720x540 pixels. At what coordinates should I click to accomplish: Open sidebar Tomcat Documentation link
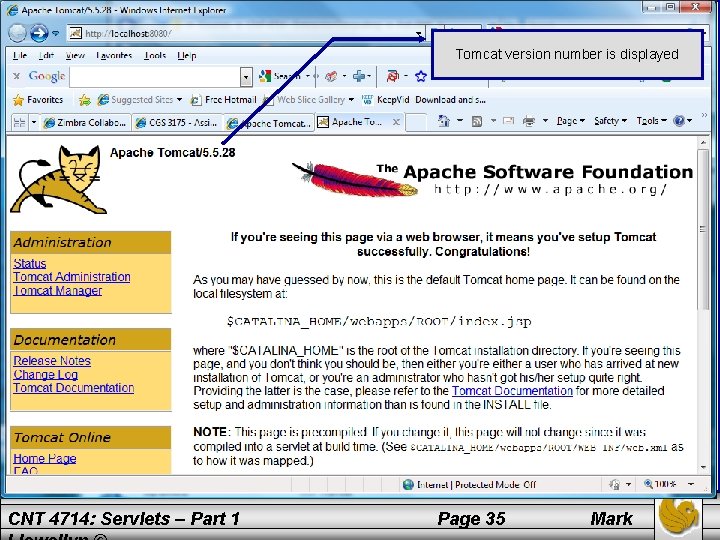73,388
